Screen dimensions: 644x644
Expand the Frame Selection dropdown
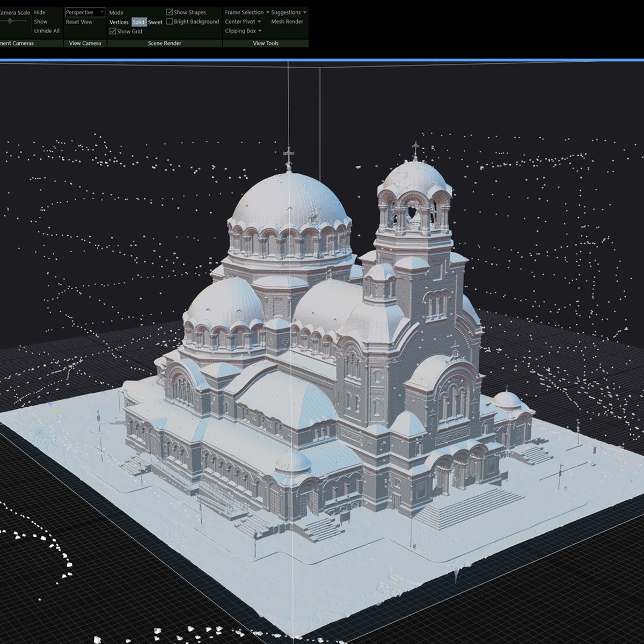pyautogui.click(x=245, y=12)
